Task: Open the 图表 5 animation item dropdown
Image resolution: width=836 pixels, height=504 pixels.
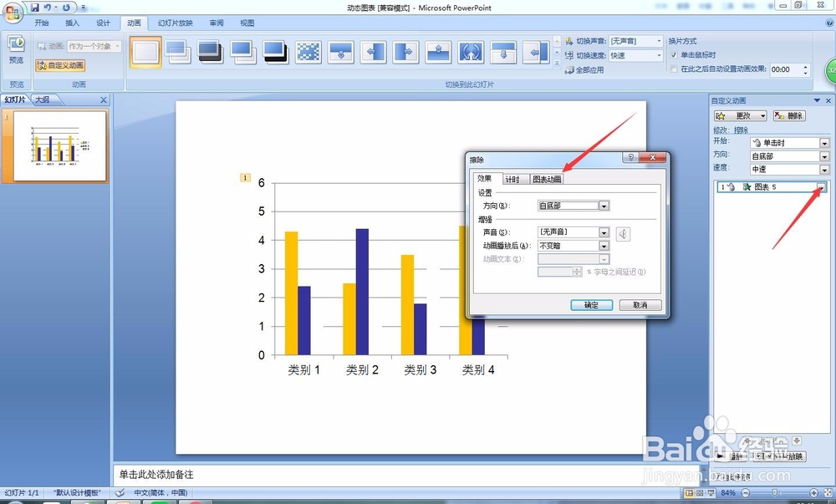Action: [822, 187]
